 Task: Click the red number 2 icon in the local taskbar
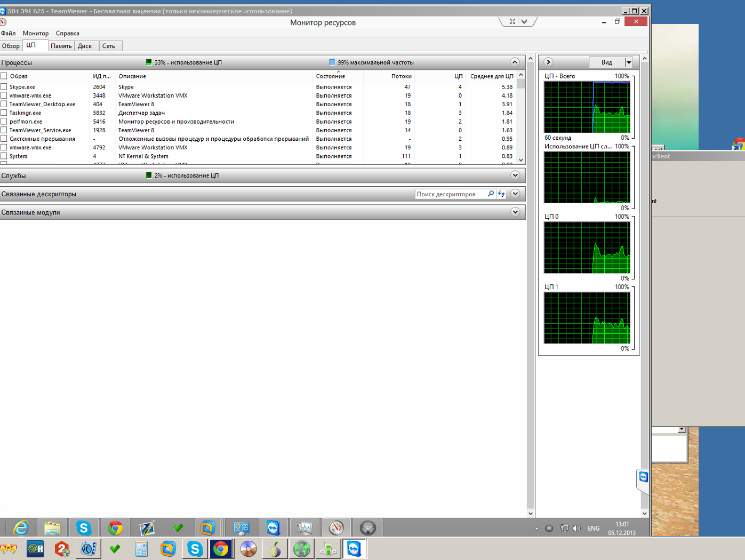click(62, 548)
